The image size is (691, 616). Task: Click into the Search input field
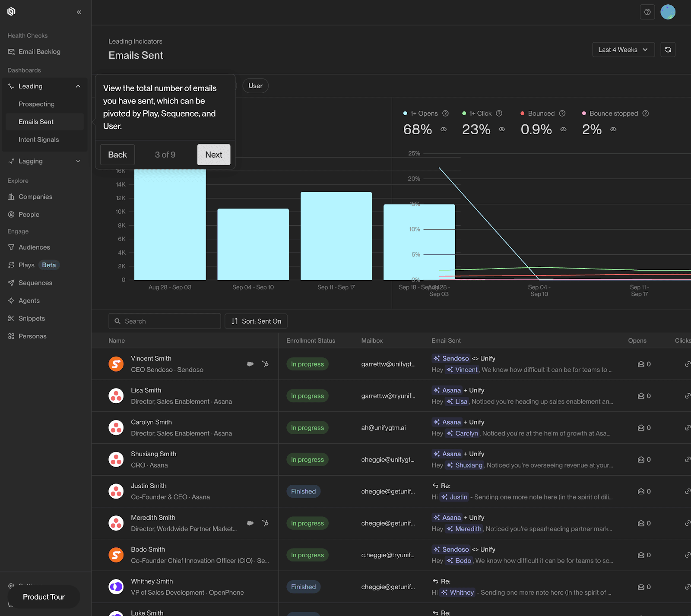[x=165, y=321]
